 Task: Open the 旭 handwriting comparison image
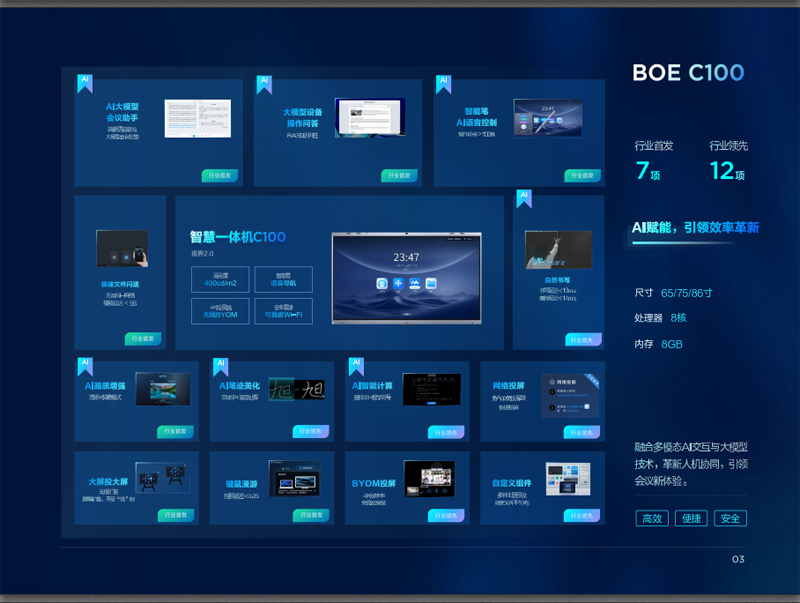pos(297,390)
